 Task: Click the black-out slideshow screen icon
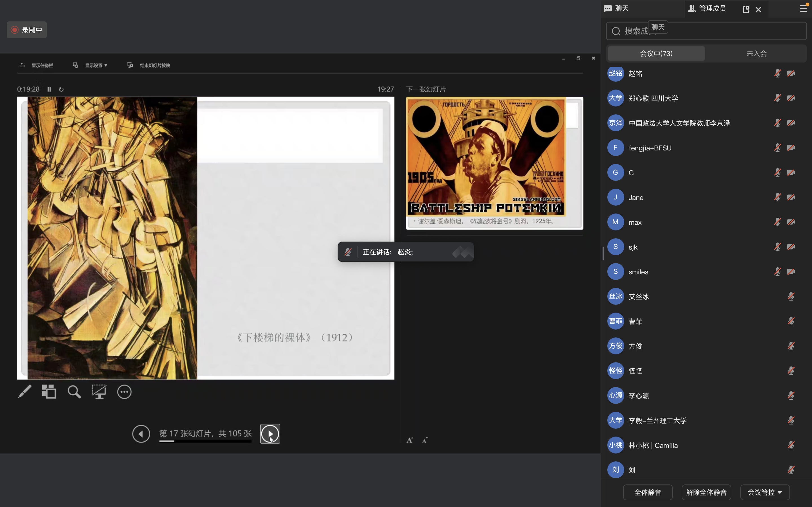[99, 392]
